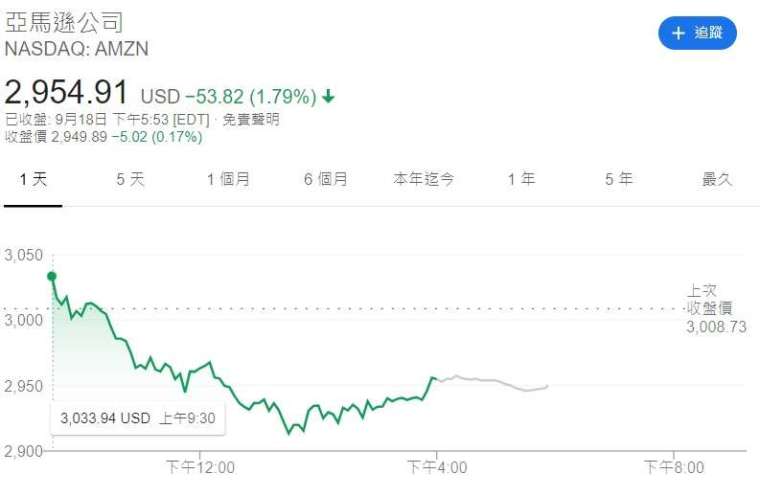
Task: Click the green down arrow icon
Action: click(x=328, y=96)
